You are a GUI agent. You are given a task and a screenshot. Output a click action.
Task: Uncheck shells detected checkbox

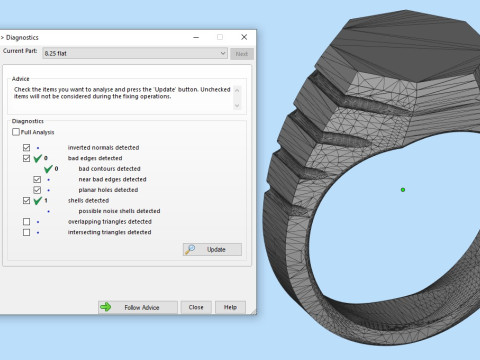pyautogui.click(x=26, y=200)
